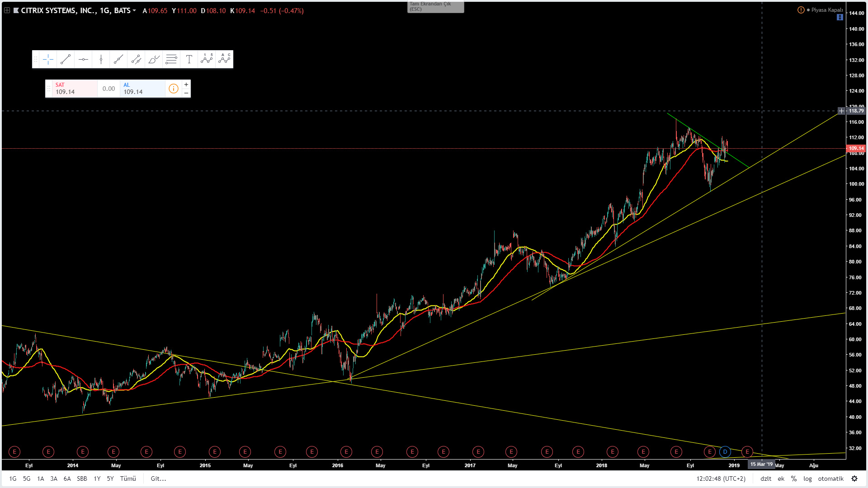
Task: Select the trend line drawing tool
Action: pos(66,59)
